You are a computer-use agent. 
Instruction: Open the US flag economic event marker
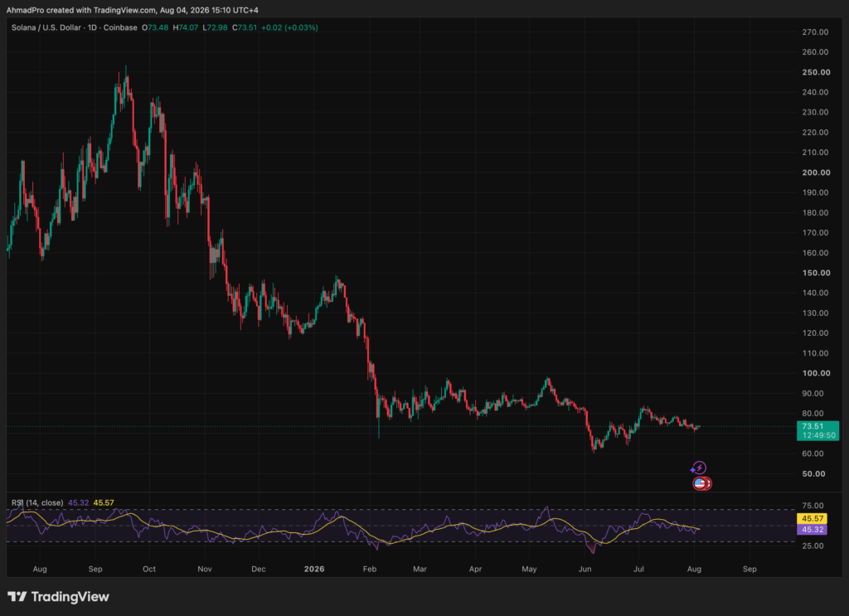coord(700,483)
